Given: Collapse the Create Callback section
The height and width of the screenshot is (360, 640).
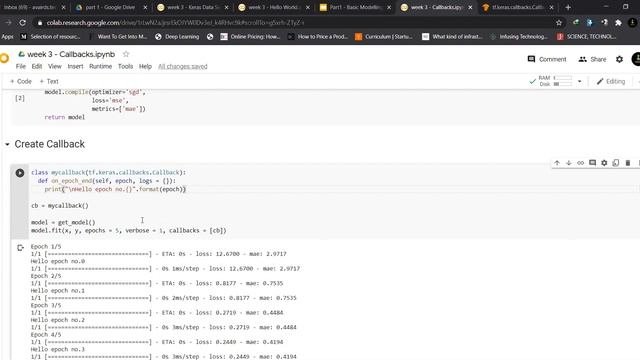Looking at the screenshot, I should [7, 144].
